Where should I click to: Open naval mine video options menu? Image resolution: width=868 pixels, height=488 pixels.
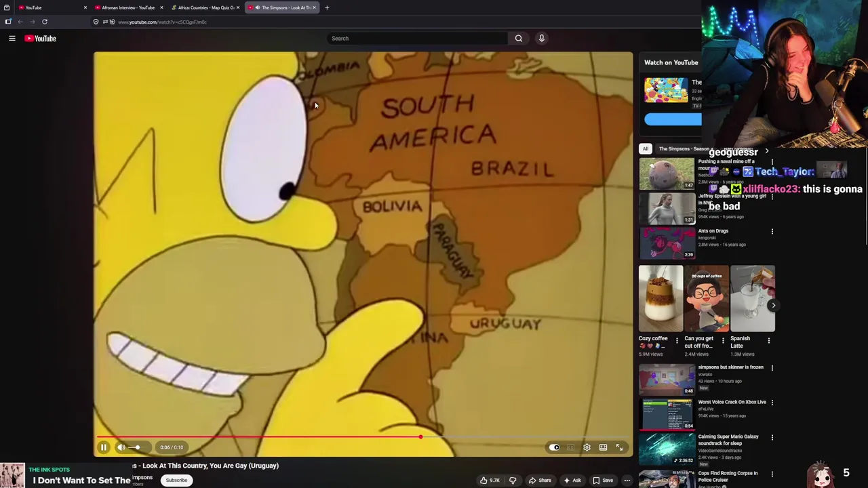[x=772, y=162]
